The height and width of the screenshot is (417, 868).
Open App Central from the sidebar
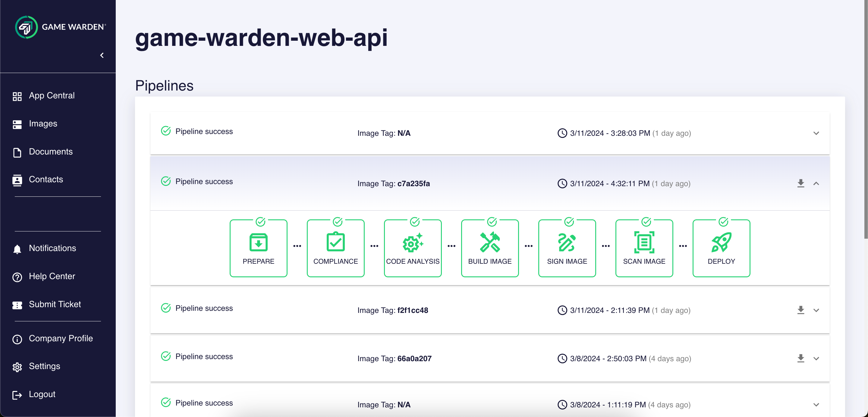(52, 95)
